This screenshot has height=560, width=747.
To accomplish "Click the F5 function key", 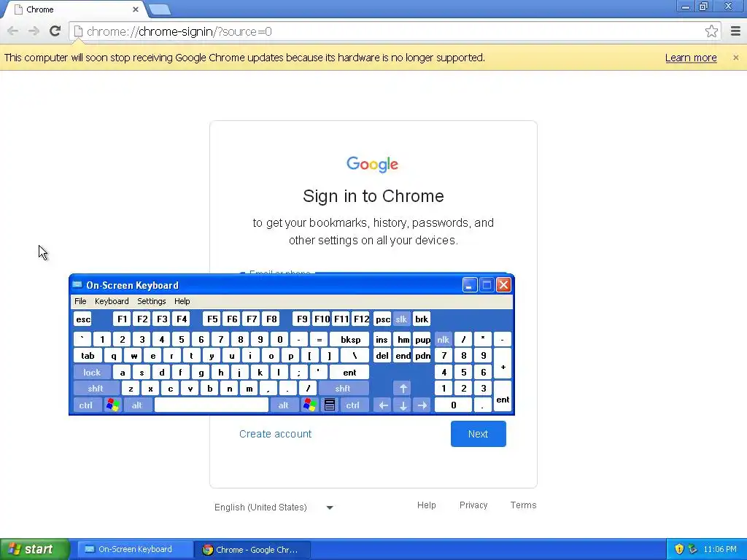I will coord(212,319).
